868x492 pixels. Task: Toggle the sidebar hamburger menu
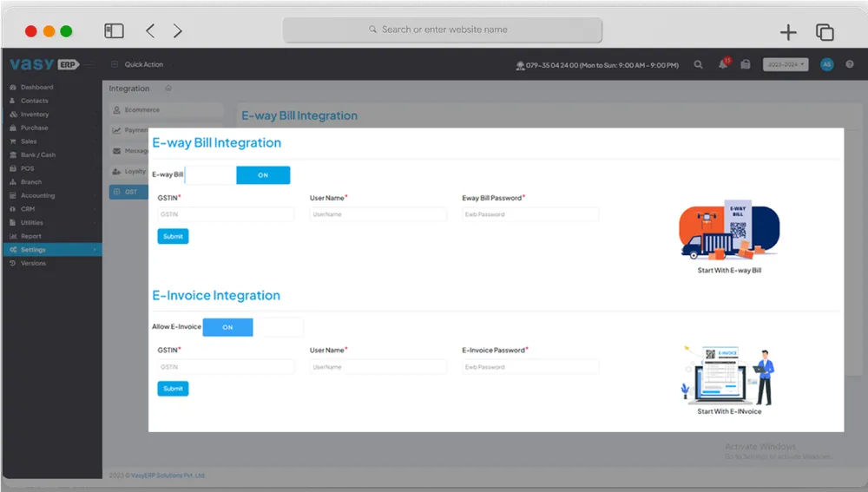pyautogui.click(x=91, y=65)
